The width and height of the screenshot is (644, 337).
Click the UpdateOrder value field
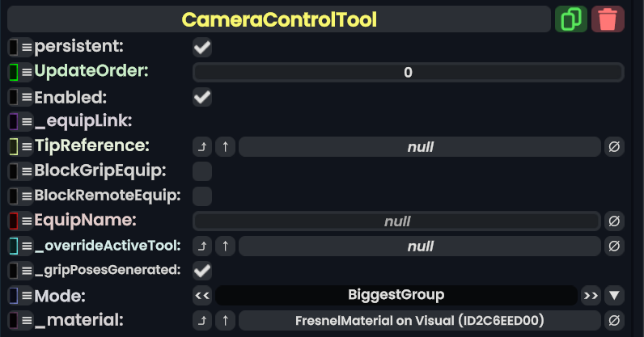(408, 73)
